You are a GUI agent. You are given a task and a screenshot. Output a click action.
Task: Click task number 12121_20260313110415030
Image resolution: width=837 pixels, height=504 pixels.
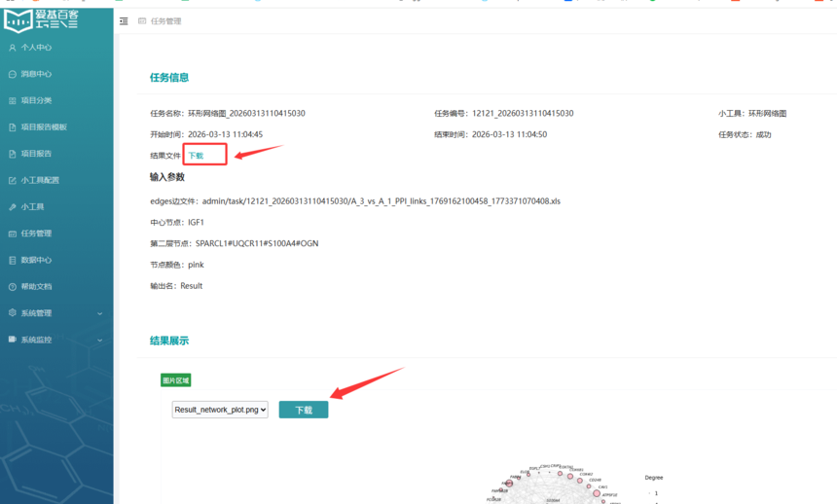(x=523, y=113)
